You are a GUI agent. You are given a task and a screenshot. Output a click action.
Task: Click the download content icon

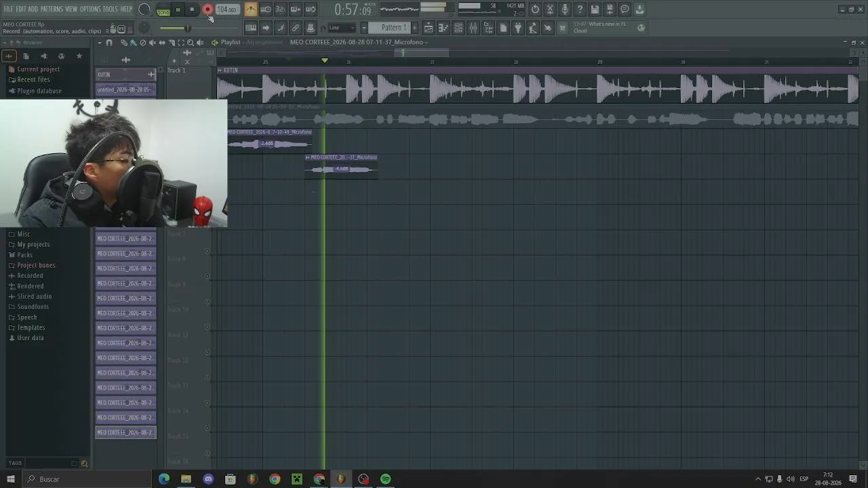click(x=639, y=9)
